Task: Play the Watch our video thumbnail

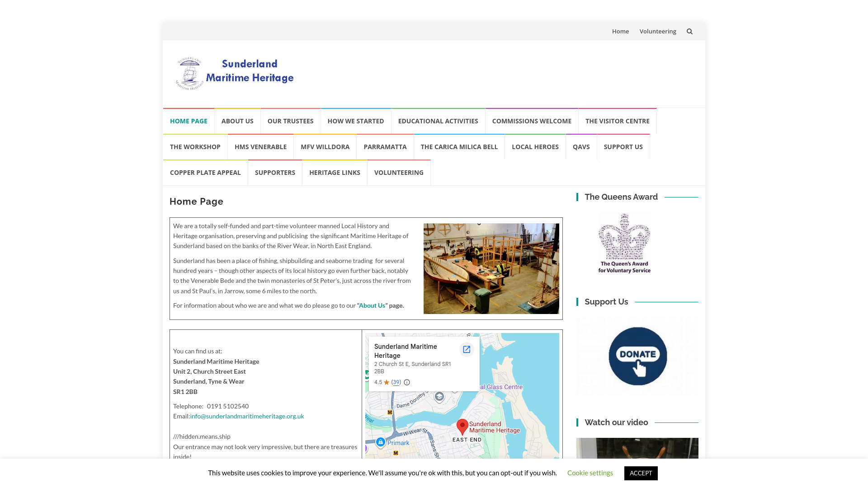Action: pyautogui.click(x=637, y=448)
